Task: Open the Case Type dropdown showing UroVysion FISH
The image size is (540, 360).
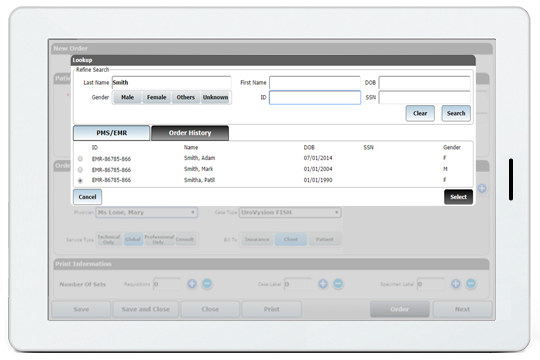Action: click(290, 213)
